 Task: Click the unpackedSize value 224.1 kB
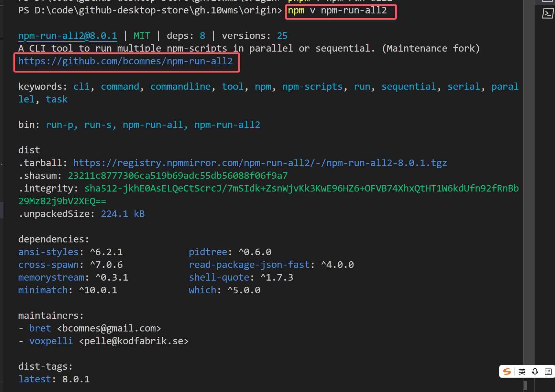pos(123,214)
